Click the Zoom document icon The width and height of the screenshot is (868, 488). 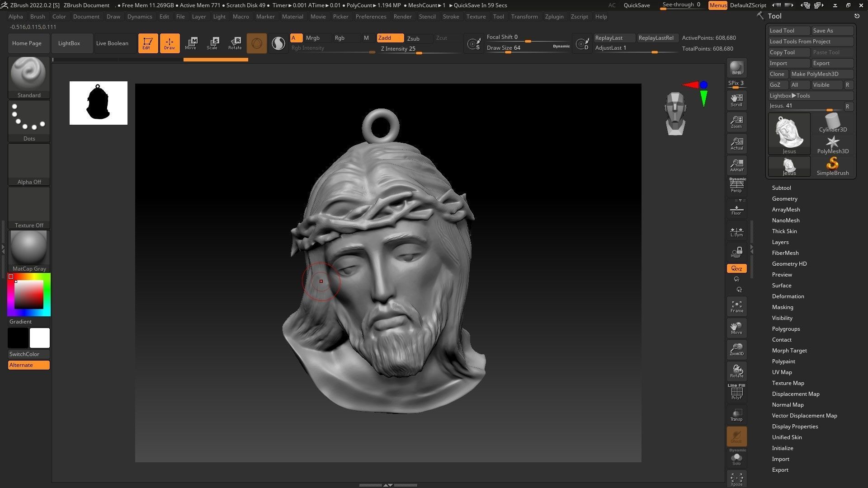[736, 122]
